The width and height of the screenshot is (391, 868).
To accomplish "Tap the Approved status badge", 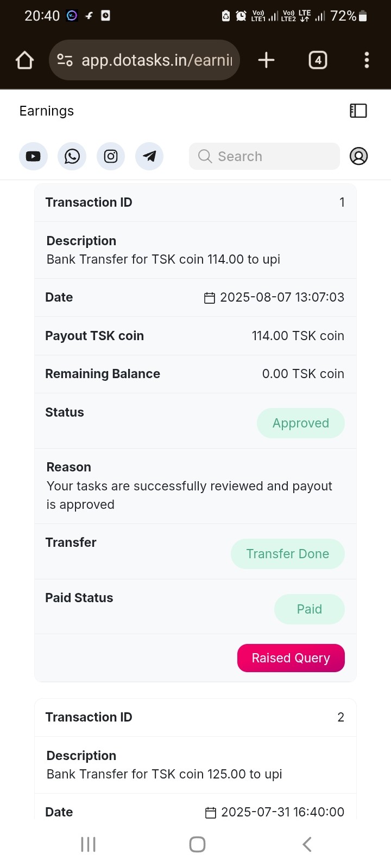I will click(x=301, y=423).
